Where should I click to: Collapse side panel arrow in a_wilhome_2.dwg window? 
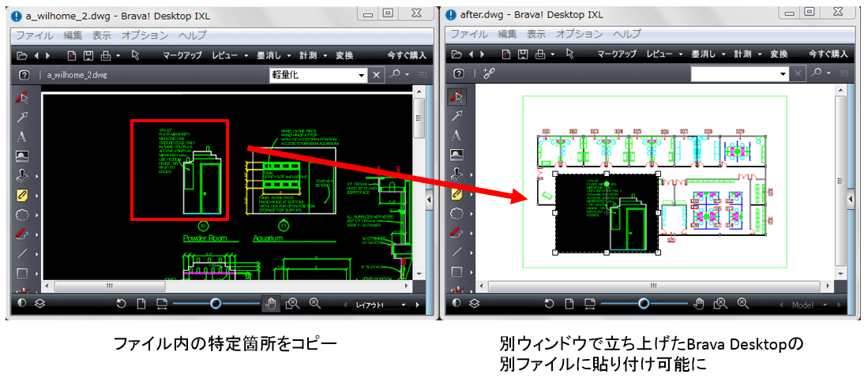(x=428, y=199)
